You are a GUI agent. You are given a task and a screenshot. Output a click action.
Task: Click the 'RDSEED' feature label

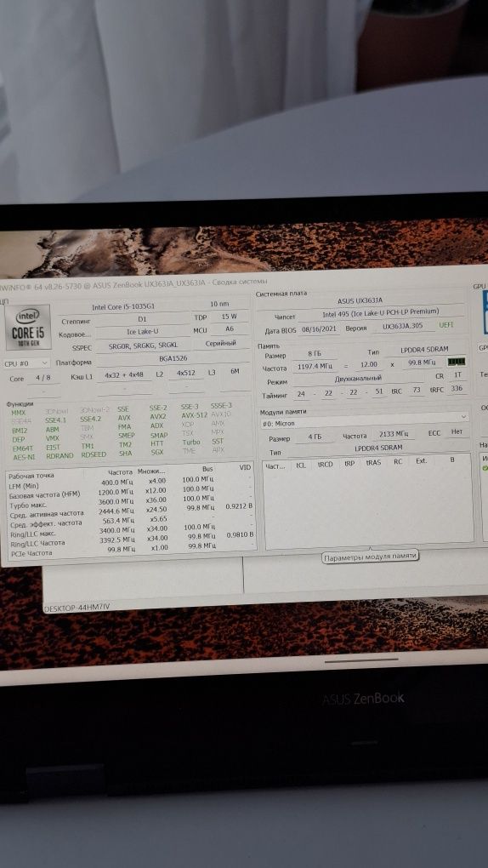click(94, 454)
